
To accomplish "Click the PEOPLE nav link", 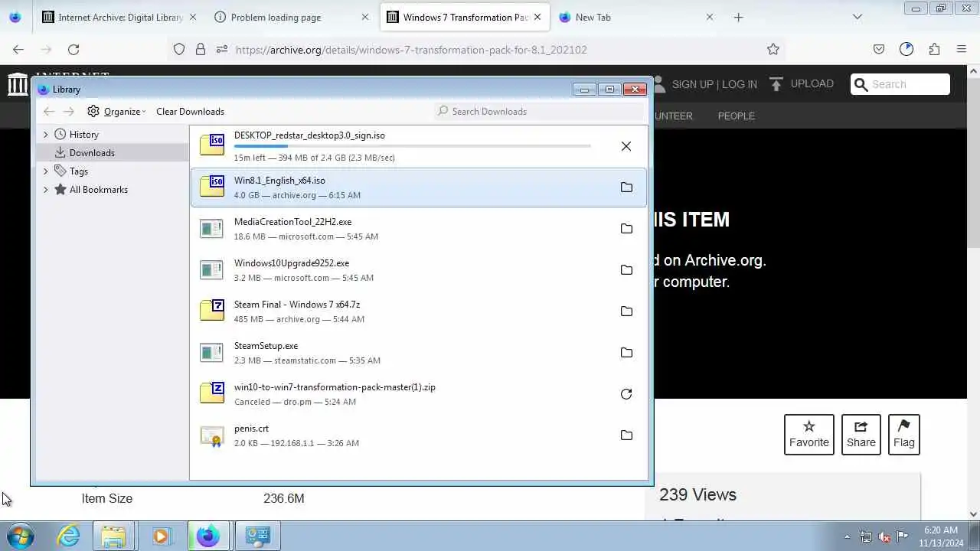I will [737, 116].
